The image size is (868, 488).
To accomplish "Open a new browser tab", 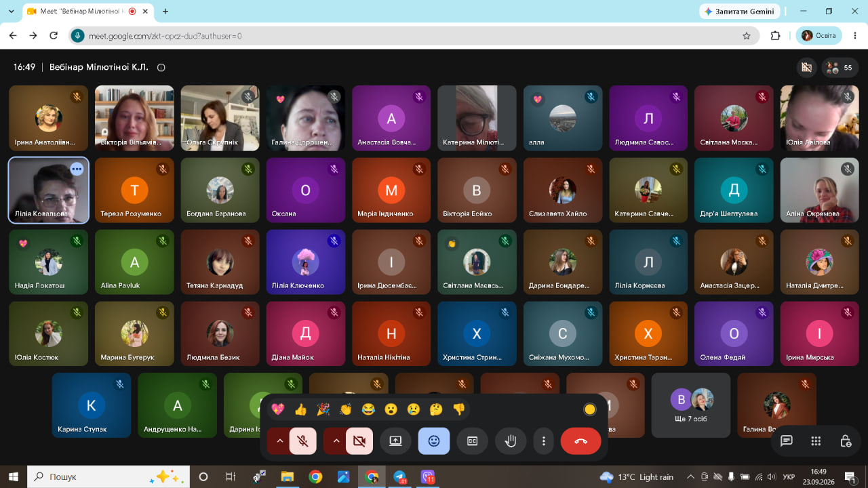I will pyautogui.click(x=165, y=12).
